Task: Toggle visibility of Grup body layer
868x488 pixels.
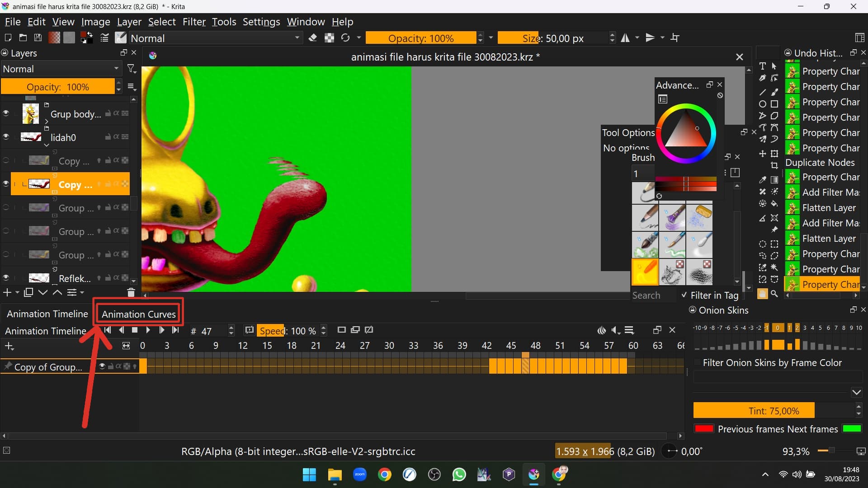Action: 6,113
